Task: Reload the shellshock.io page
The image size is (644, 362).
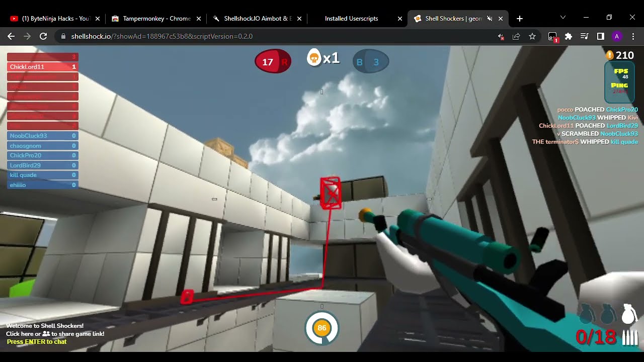Action: point(43,36)
